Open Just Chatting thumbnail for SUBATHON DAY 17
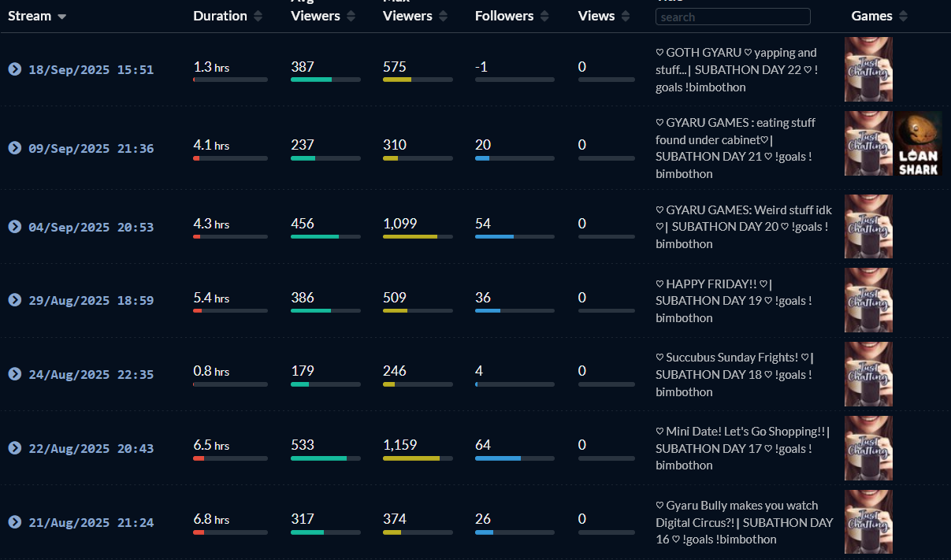The width and height of the screenshot is (951, 560). click(868, 448)
